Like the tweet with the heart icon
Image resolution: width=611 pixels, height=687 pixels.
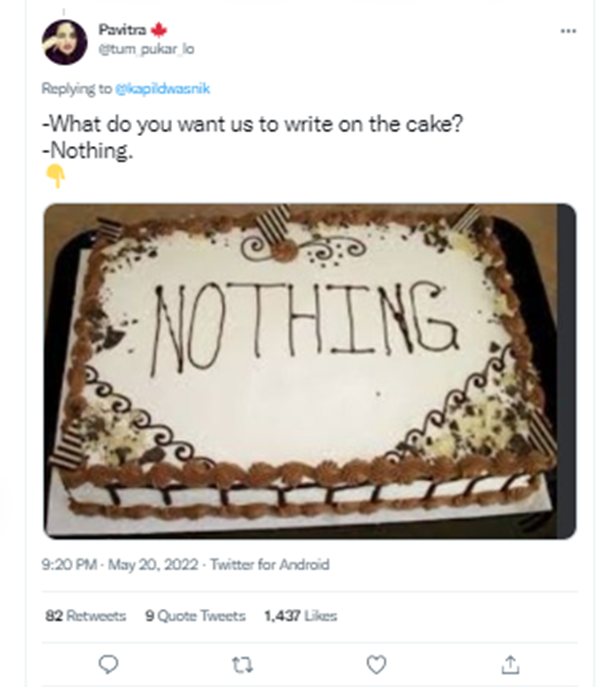(x=376, y=663)
